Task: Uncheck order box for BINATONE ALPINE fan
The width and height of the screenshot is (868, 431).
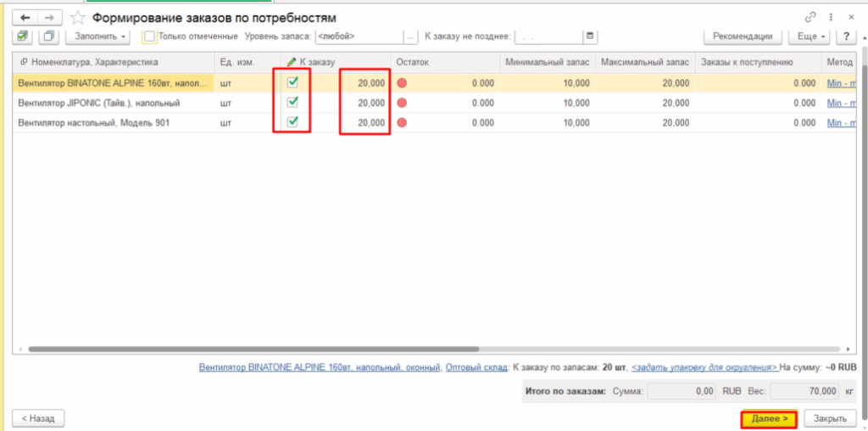Action: coord(292,82)
